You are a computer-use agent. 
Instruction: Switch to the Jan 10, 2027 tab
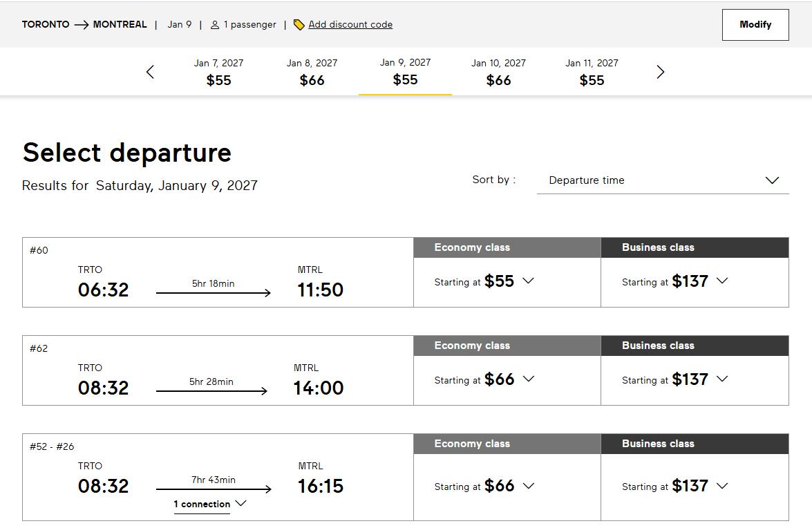(x=498, y=72)
